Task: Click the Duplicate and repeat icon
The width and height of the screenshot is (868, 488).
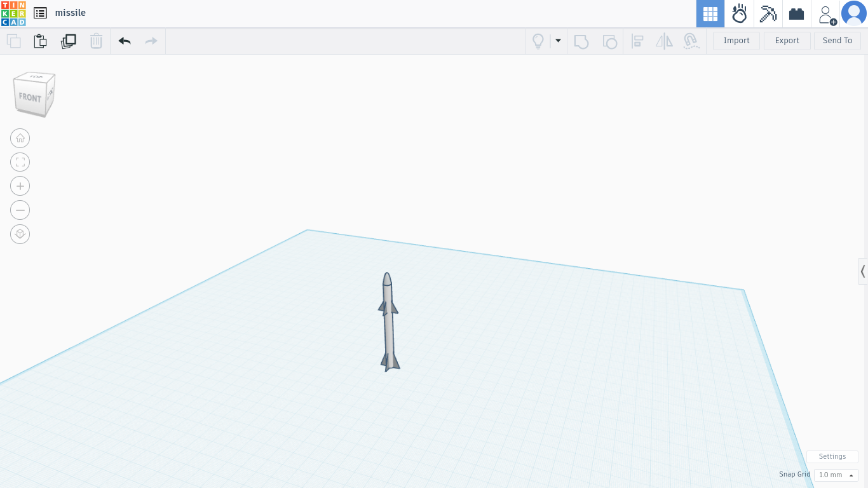Action: pos(68,41)
